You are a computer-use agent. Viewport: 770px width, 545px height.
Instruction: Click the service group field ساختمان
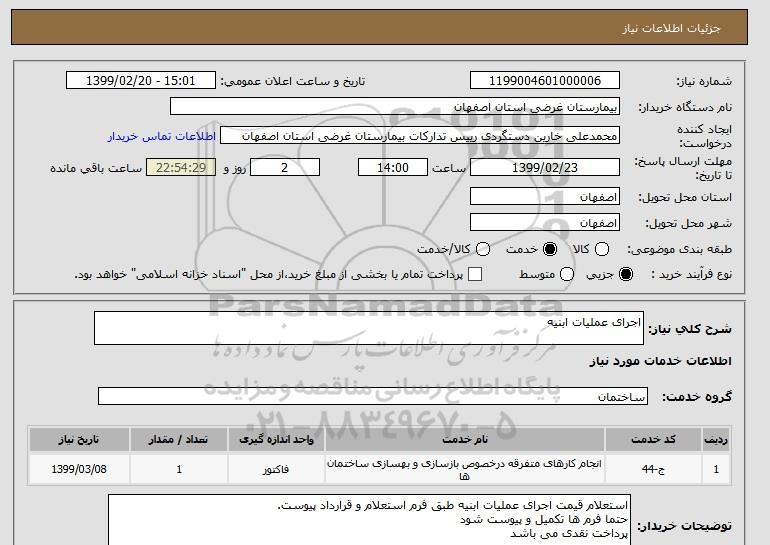tap(373, 396)
